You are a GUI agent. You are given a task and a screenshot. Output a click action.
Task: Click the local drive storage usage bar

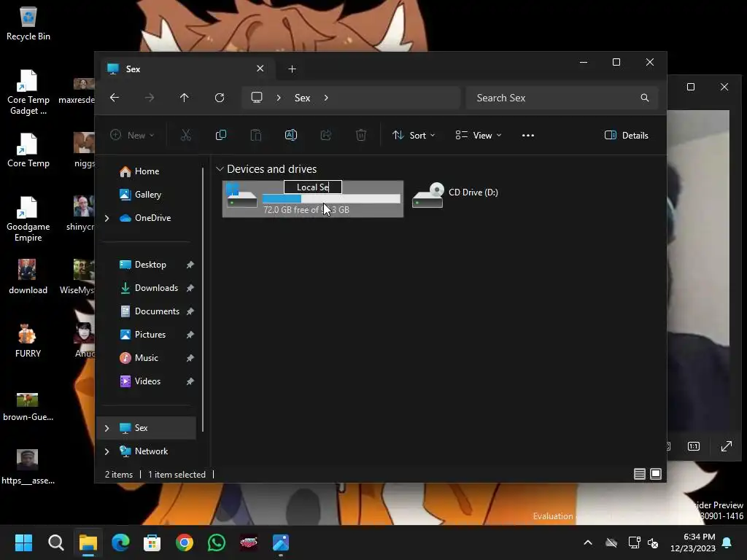tap(332, 198)
